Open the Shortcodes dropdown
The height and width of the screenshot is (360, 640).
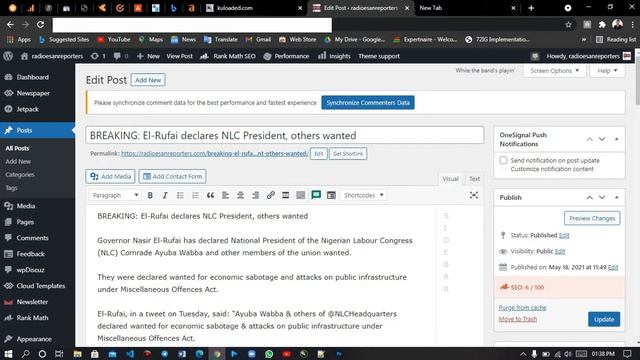(x=363, y=196)
